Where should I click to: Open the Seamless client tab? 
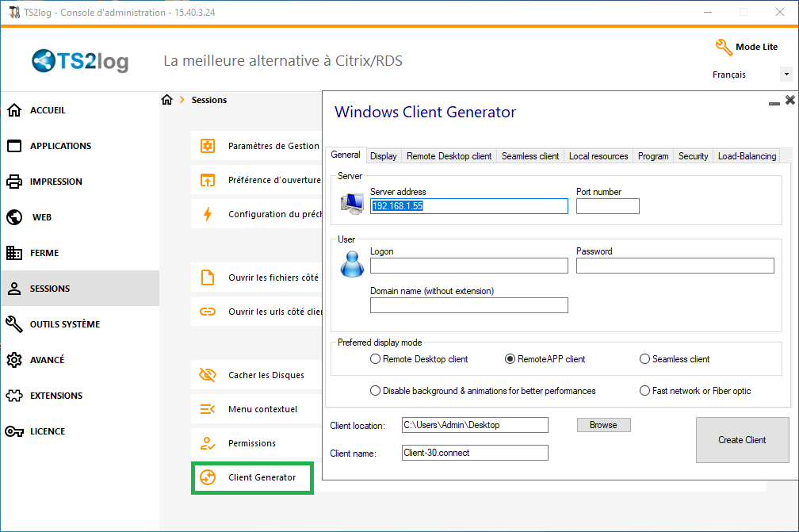pos(530,156)
